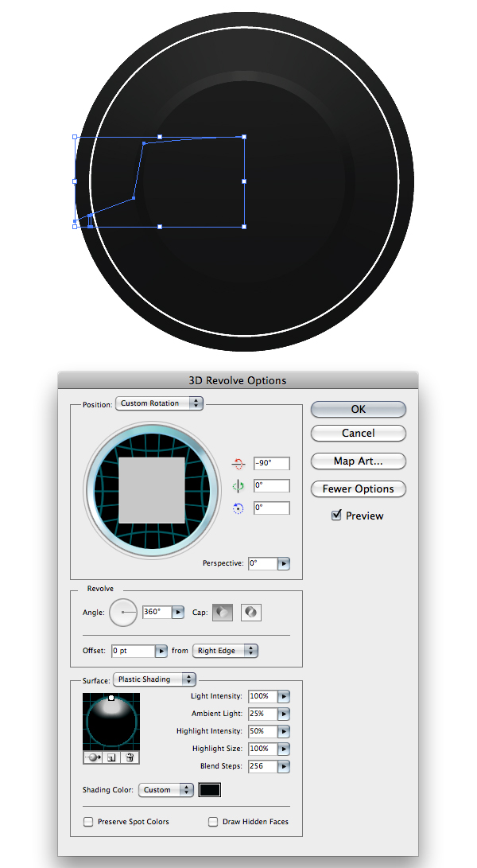Open the Highlight Size slider arrow
Viewport: 477px width, 868px height.
tap(283, 749)
